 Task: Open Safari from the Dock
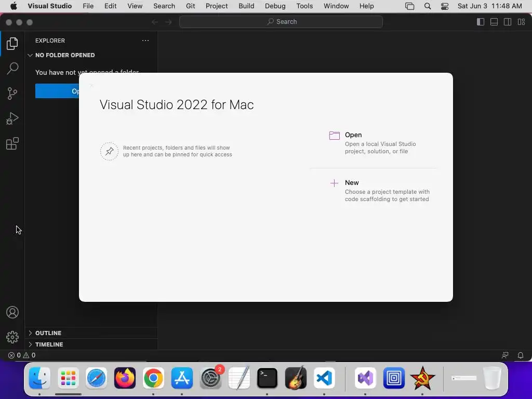96,378
